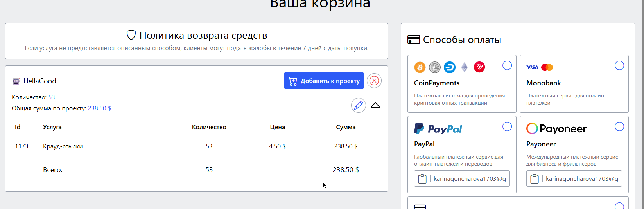Click the Политика возврата средств heading

(x=203, y=36)
